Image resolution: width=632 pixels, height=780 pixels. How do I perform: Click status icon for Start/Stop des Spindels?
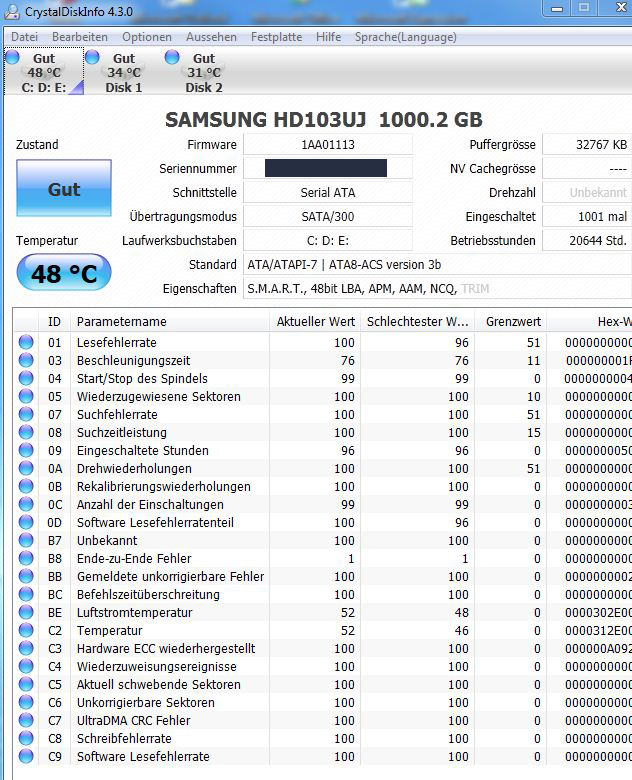26,378
